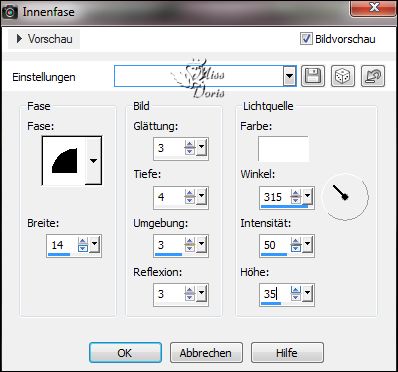Click the Intensität spinner arrows
This screenshot has width=398, height=372.
(296, 245)
